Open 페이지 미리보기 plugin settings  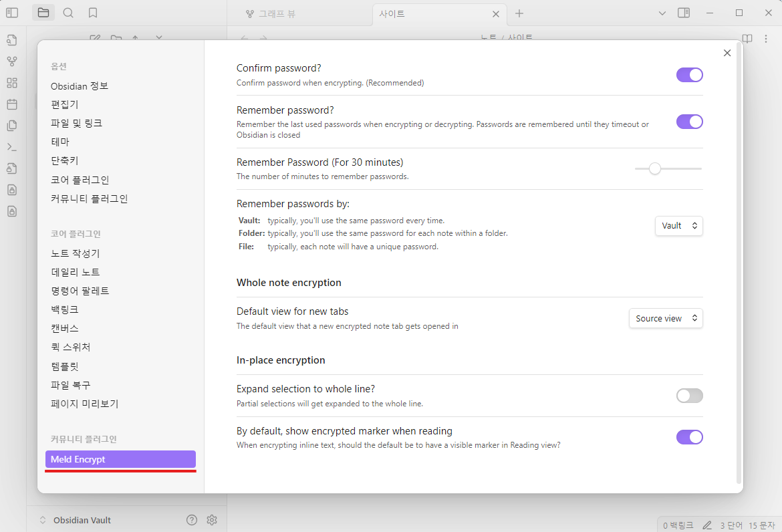[x=84, y=404]
